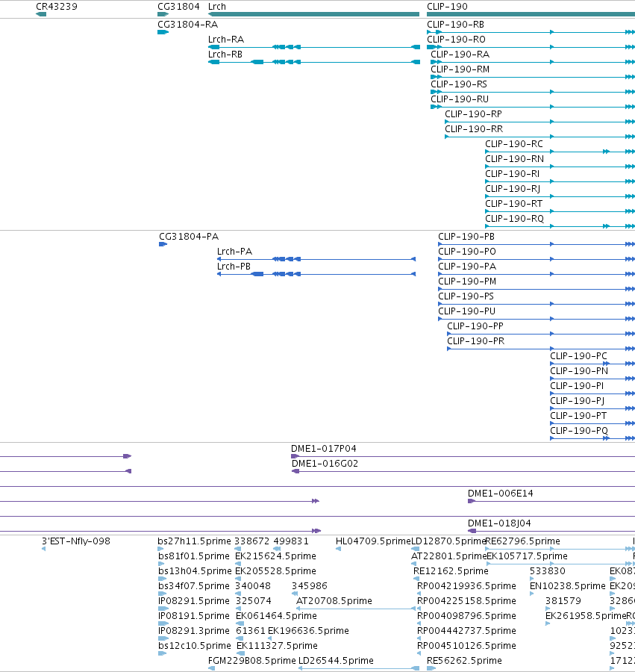Click the EK215624.5prime label
The height and width of the screenshot is (672, 635).
pyautogui.click(x=275, y=556)
